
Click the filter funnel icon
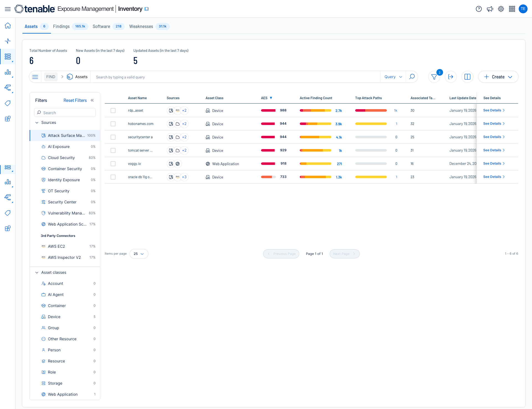click(x=434, y=77)
